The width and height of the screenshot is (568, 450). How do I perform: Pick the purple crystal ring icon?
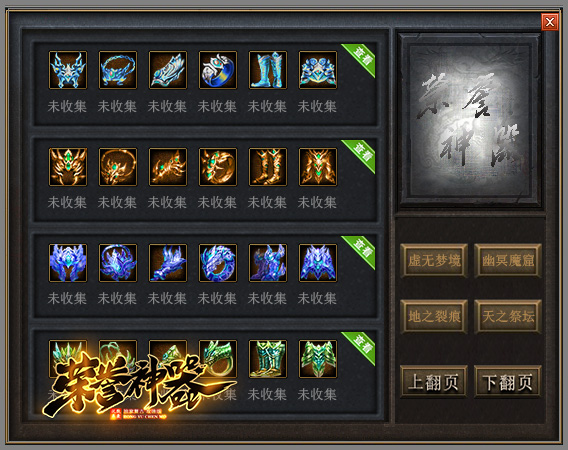point(218,263)
